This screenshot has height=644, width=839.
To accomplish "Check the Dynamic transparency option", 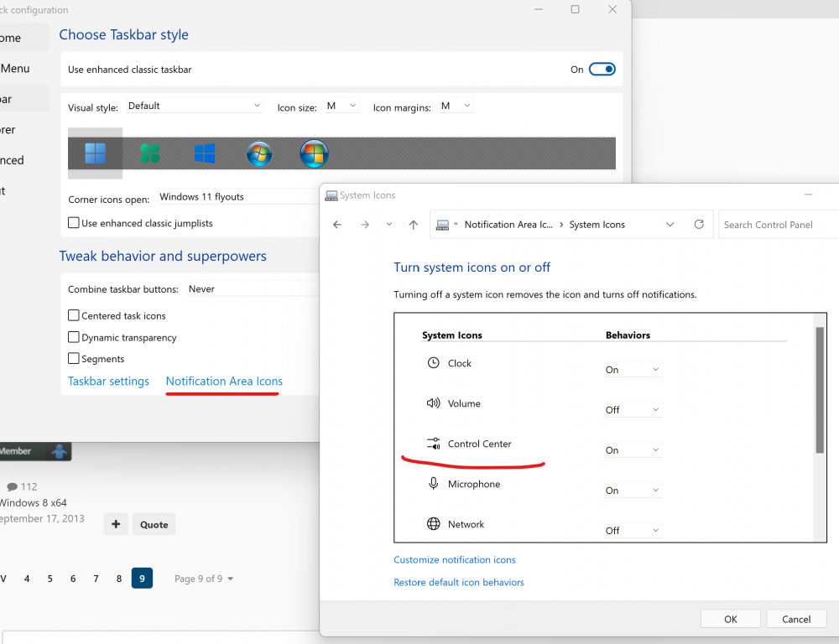I will (x=74, y=338).
